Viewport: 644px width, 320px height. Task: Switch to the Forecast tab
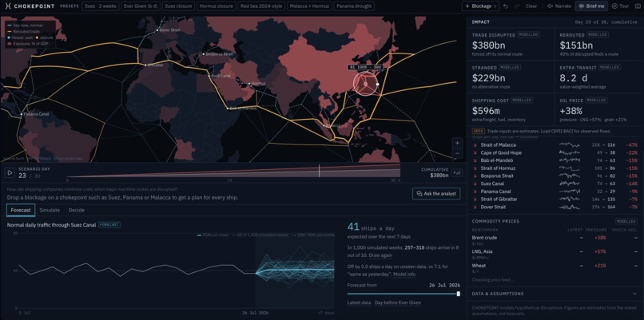pos(21,210)
